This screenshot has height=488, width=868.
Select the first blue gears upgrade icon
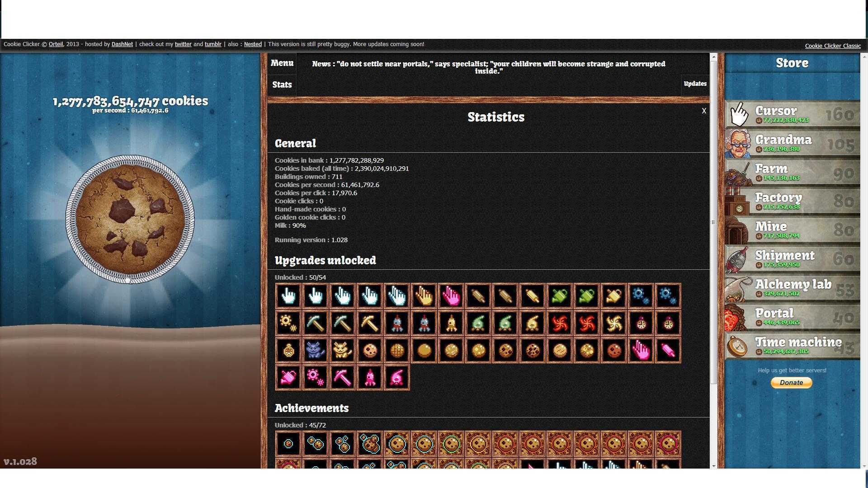641,296
